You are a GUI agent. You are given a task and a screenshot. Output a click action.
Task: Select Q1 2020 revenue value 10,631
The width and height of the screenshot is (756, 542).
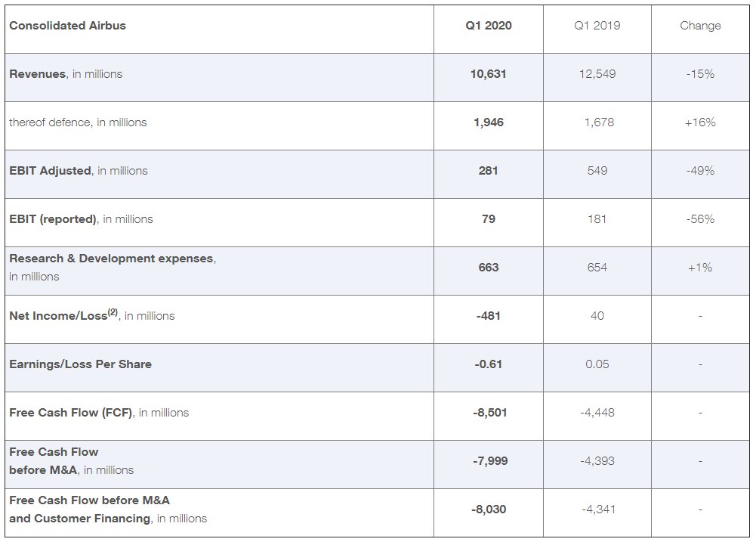click(x=489, y=74)
